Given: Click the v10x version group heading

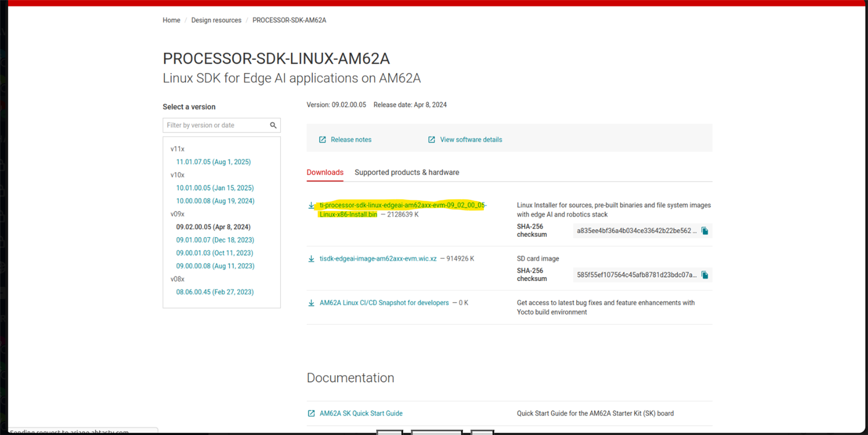Looking at the screenshot, I should click(x=177, y=175).
